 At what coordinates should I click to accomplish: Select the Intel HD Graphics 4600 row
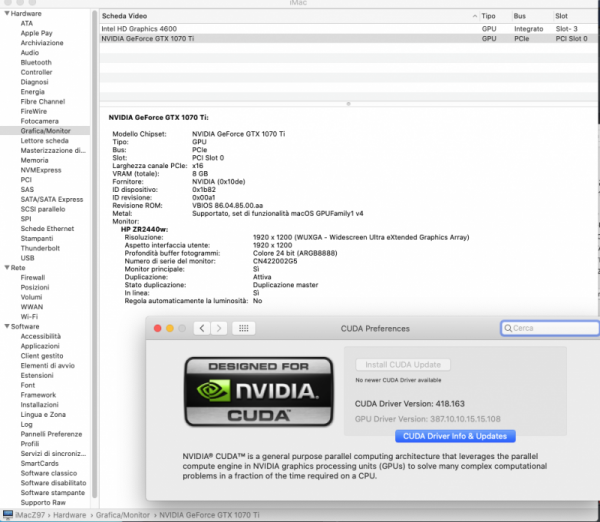[348, 29]
